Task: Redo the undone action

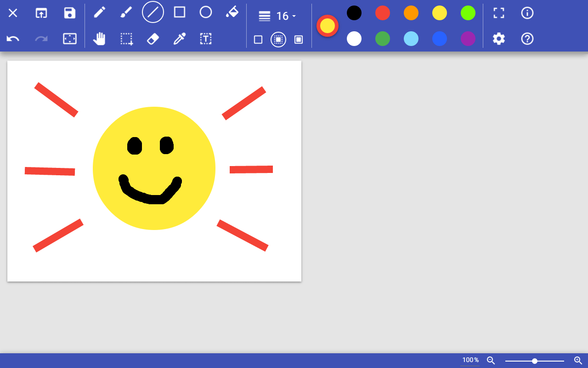Action: click(41, 39)
